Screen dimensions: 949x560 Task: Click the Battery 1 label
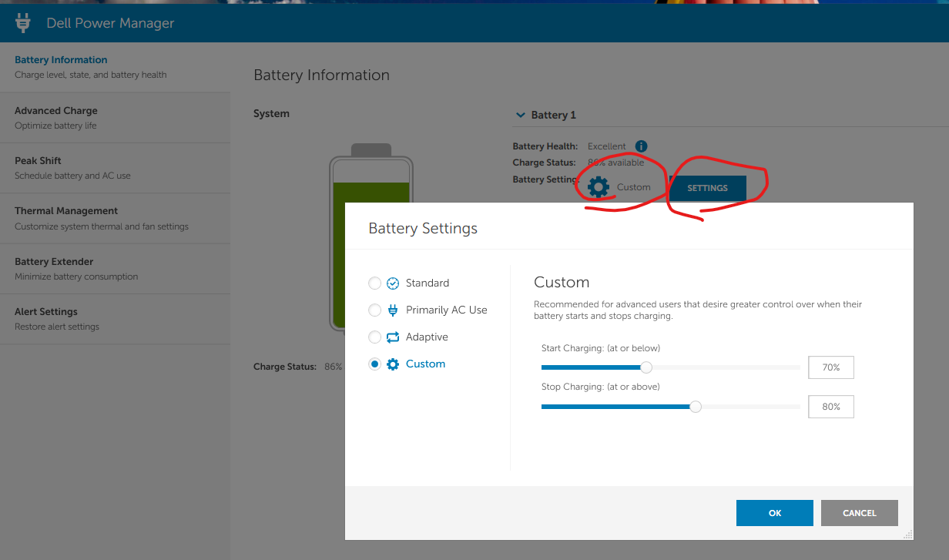click(x=554, y=115)
